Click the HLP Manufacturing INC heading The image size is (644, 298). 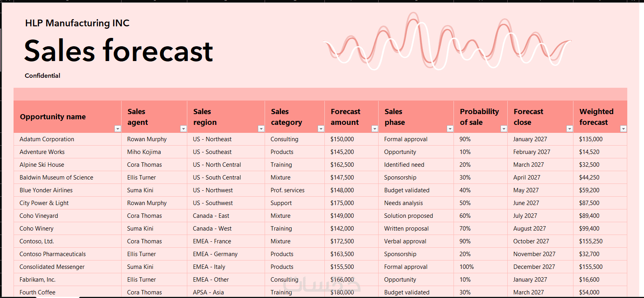tap(77, 23)
